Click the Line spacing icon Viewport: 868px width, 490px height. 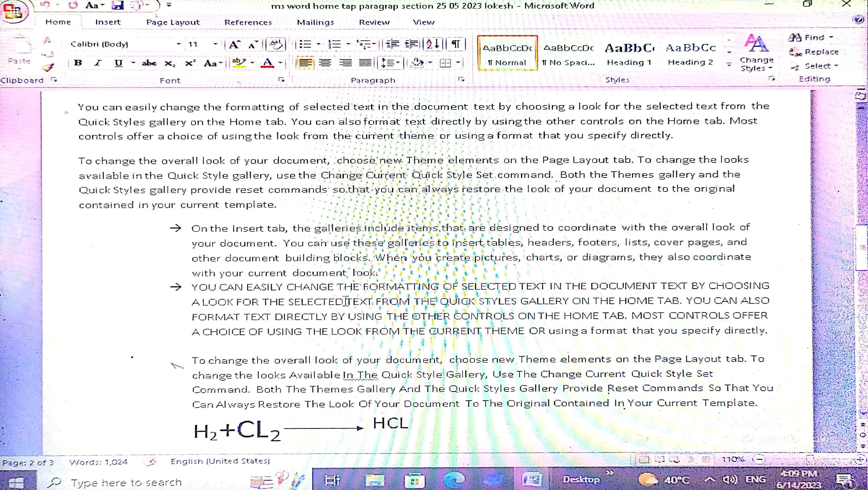[387, 63]
